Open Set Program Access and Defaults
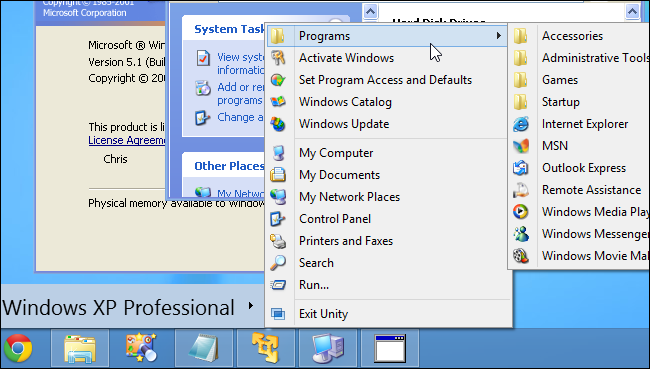 pyautogui.click(x=385, y=80)
